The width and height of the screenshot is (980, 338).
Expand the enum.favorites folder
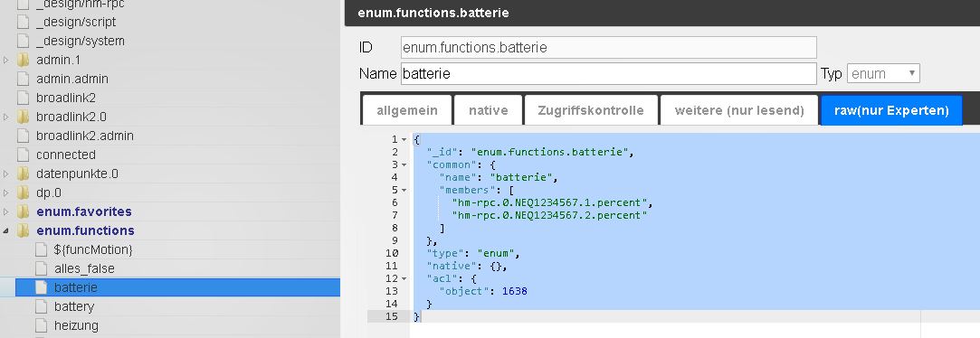tap(6, 211)
